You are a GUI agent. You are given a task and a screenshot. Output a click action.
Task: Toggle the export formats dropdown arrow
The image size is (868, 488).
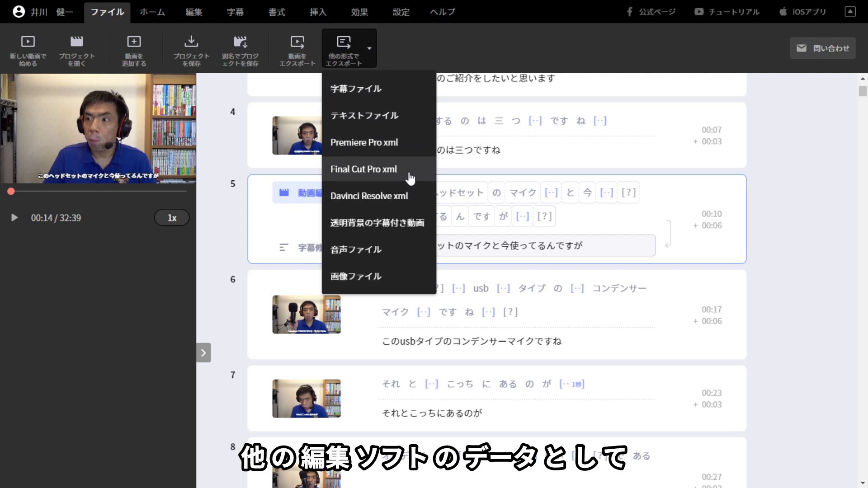(369, 48)
